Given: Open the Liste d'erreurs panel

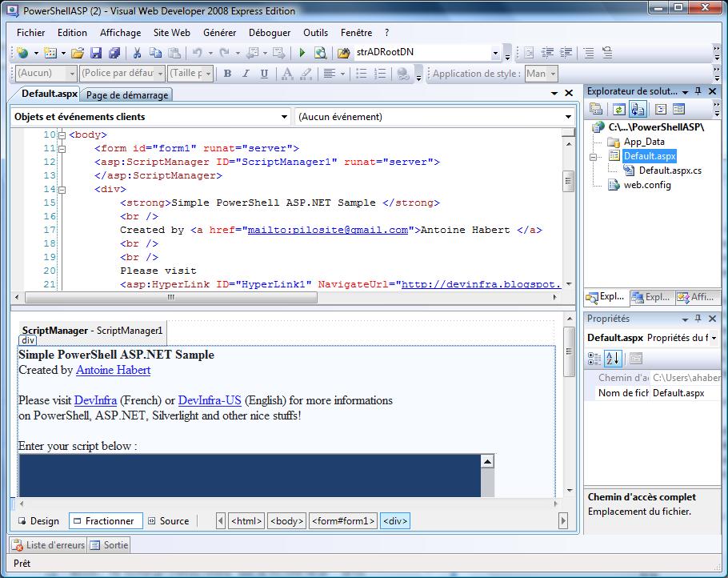Looking at the screenshot, I should [49, 544].
